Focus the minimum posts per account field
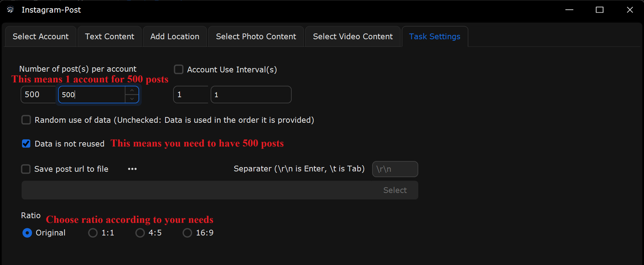 pyautogui.click(x=39, y=94)
